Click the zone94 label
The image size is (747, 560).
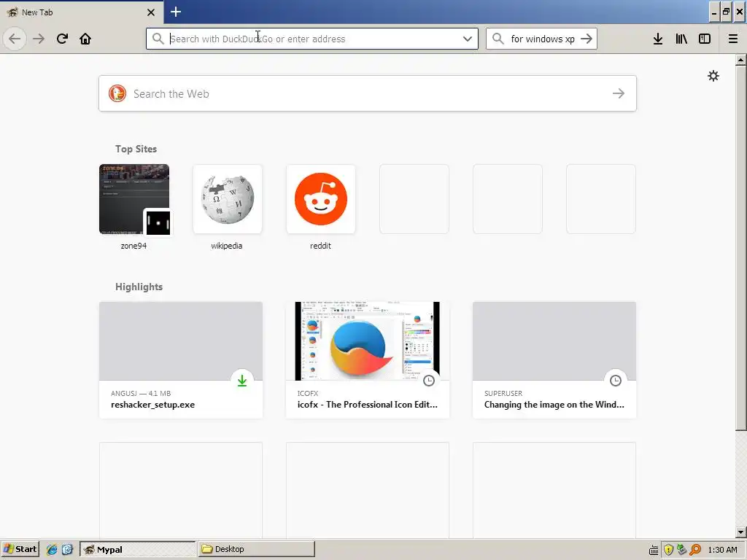coord(133,246)
